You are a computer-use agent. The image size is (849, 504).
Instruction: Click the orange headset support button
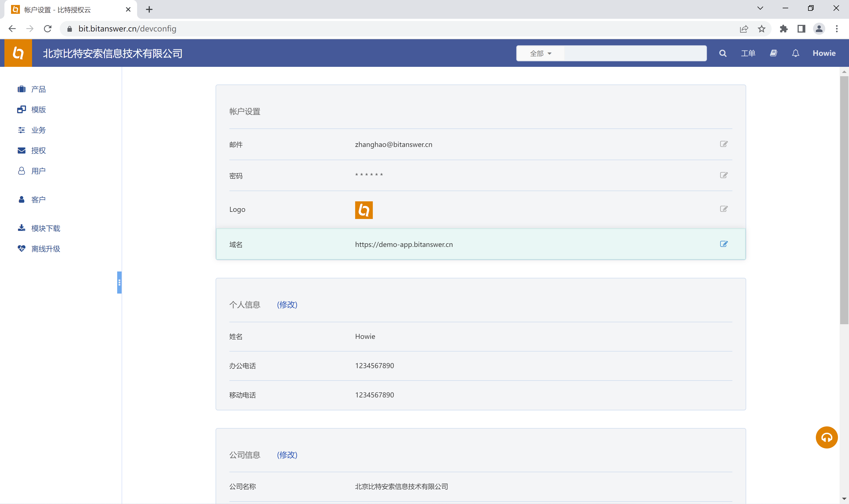click(826, 437)
